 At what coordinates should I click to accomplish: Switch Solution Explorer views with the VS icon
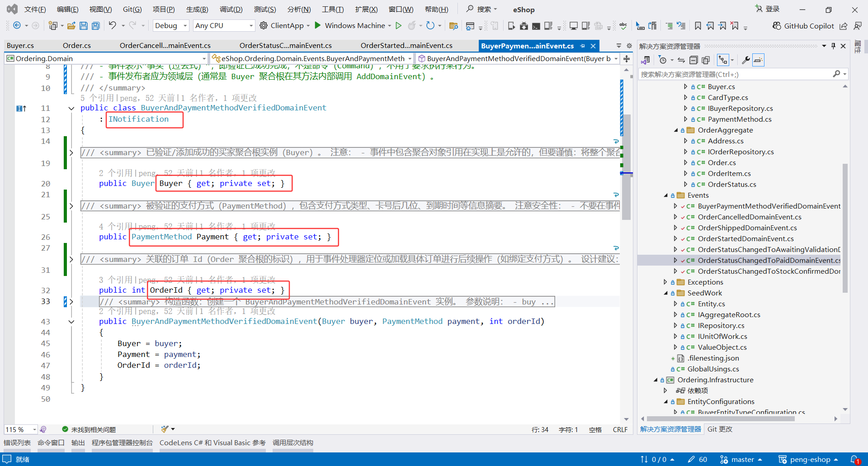point(646,60)
